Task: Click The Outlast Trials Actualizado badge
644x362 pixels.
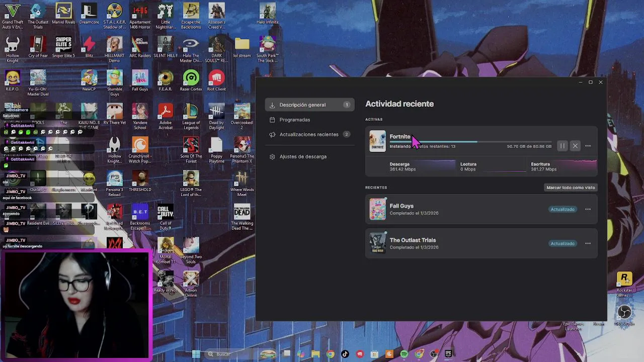Action: (x=562, y=243)
